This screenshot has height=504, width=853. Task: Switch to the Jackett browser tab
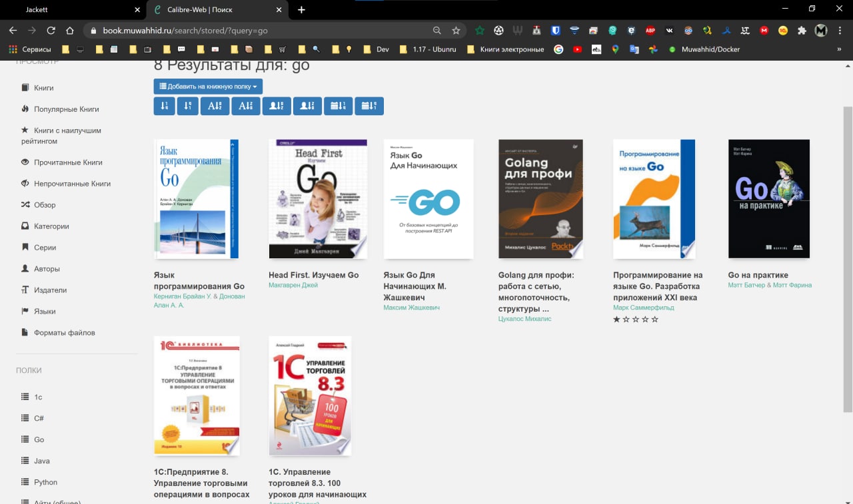(73, 10)
